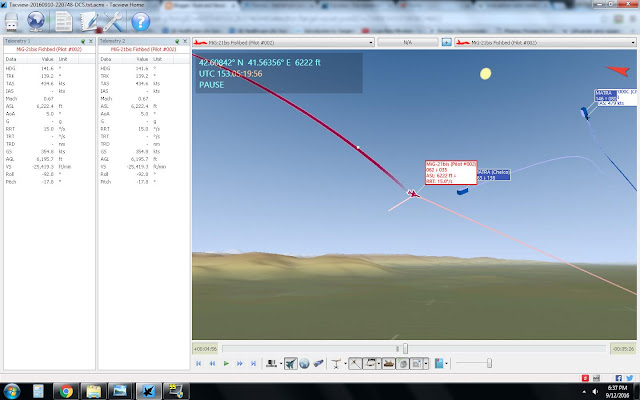Click the timeline playback position handle
Image resolution: width=640 pixels, height=400 pixels.
pos(405,349)
